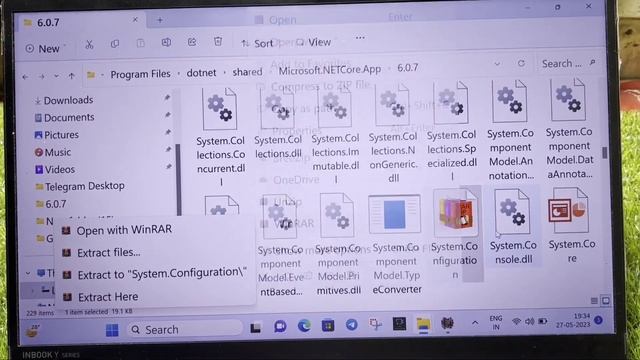Select the System.Configuration WinRAR archive
The height and width of the screenshot is (360, 640).
tap(455, 234)
